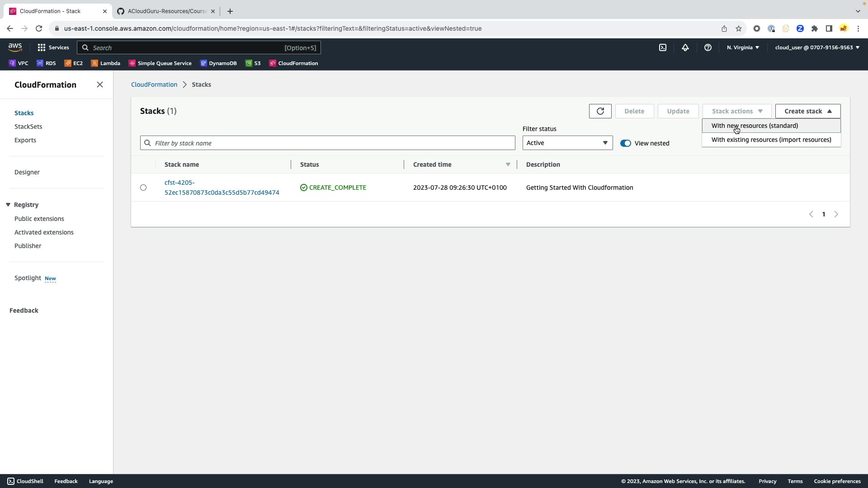
Task: Select the radio button for the cfst-4205 stack
Action: (x=143, y=188)
